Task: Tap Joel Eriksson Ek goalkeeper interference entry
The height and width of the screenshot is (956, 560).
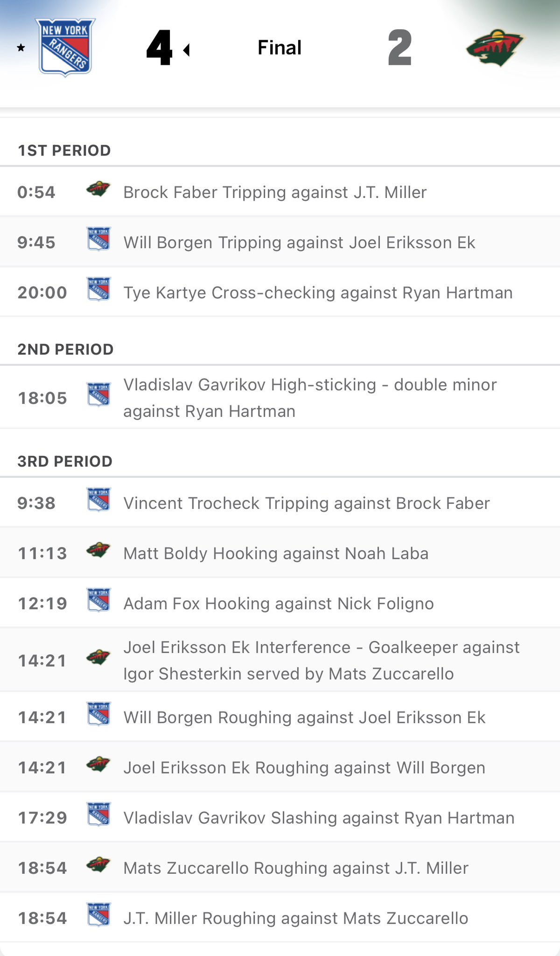Action: [x=321, y=661]
